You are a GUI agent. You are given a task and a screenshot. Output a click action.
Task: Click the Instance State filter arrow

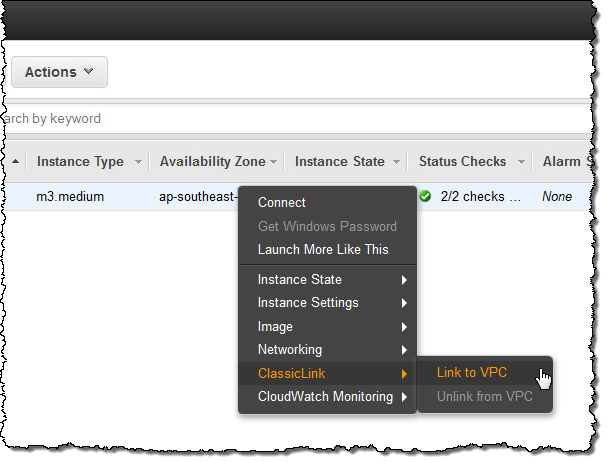click(x=396, y=162)
